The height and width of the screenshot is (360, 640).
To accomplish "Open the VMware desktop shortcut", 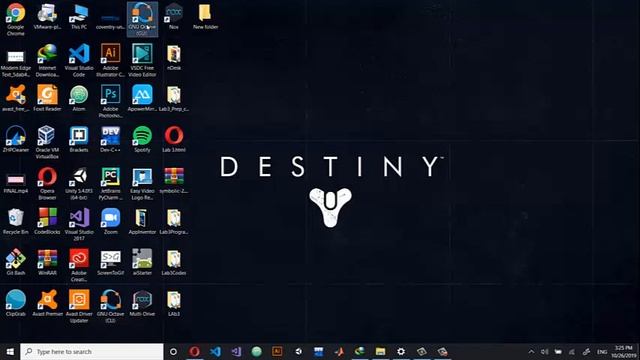I will [x=47, y=16].
